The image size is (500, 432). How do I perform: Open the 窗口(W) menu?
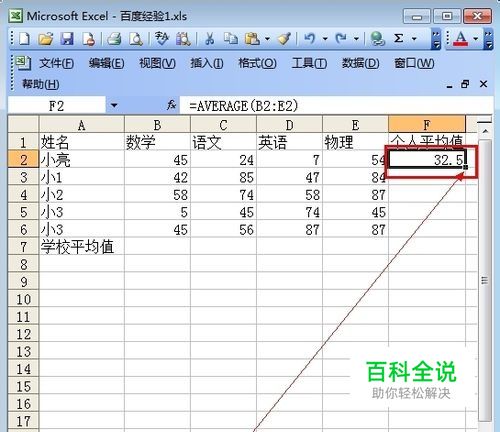tap(414, 63)
